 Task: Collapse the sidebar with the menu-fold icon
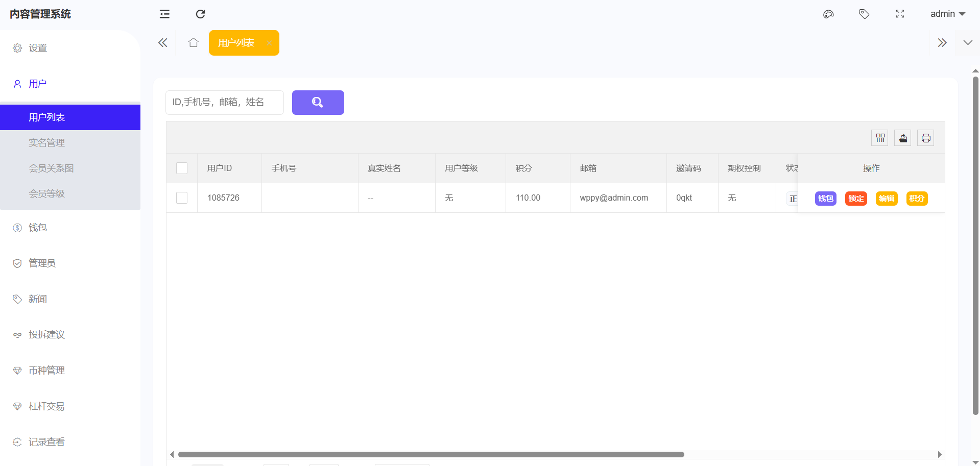pyautogui.click(x=164, y=14)
